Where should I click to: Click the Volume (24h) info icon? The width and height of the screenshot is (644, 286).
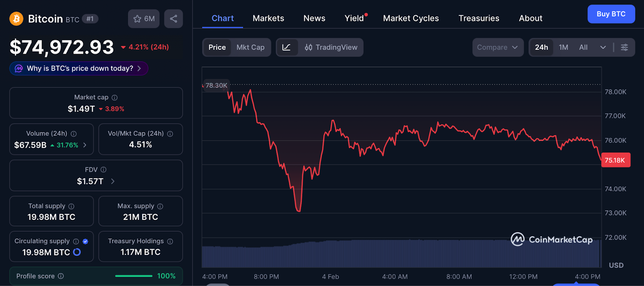click(x=74, y=134)
